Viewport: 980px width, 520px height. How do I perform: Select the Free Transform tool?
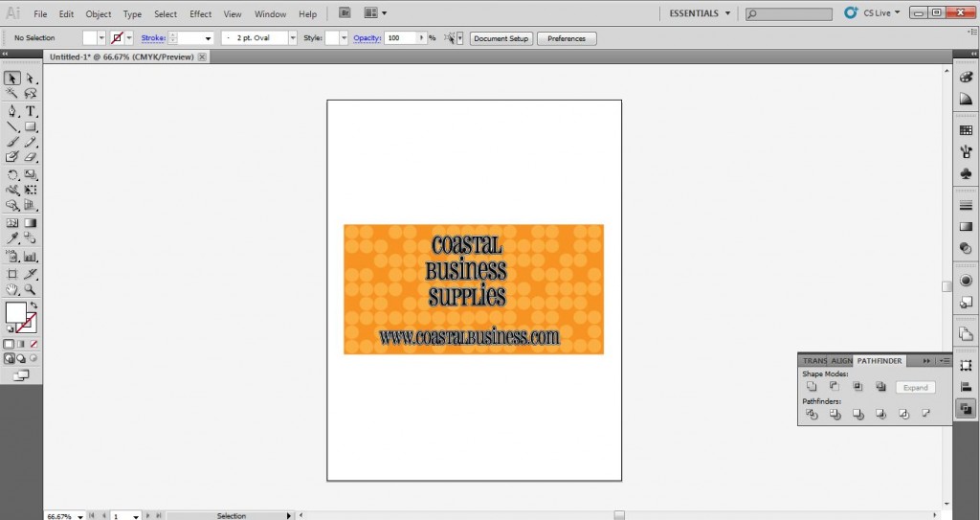[x=30, y=190]
